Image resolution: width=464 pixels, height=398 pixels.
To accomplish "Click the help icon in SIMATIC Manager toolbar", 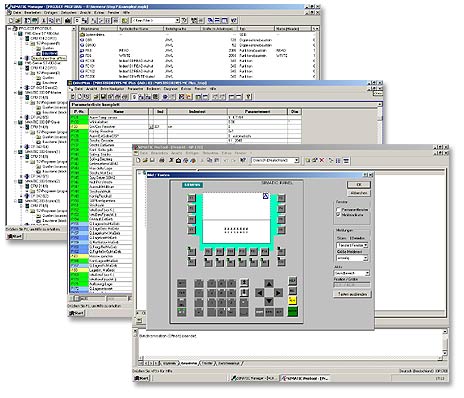I will coord(234,21).
